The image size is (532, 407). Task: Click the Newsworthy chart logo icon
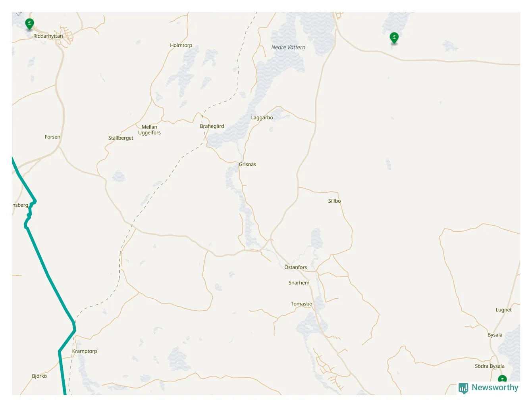[463, 388]
